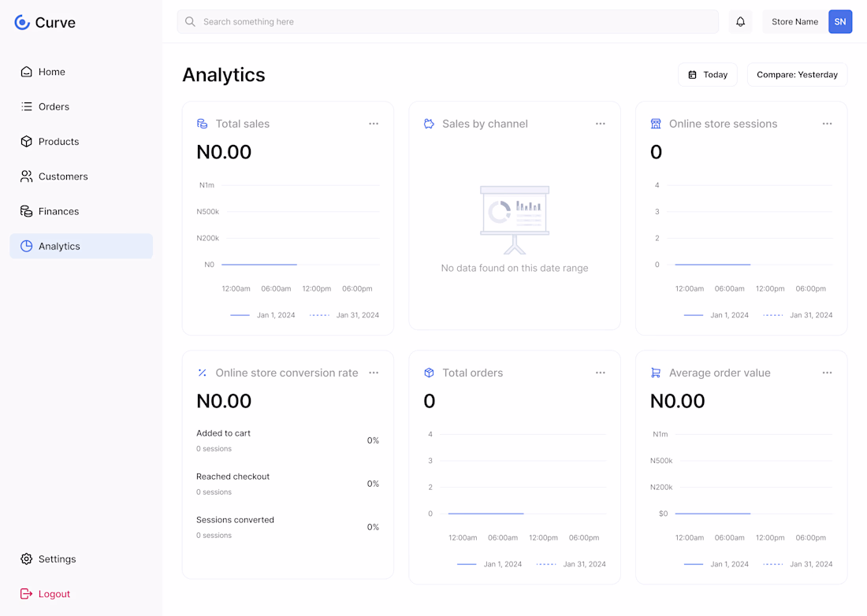
Task: Focus the 'Search something here' field
Action: tap(448, 21)
